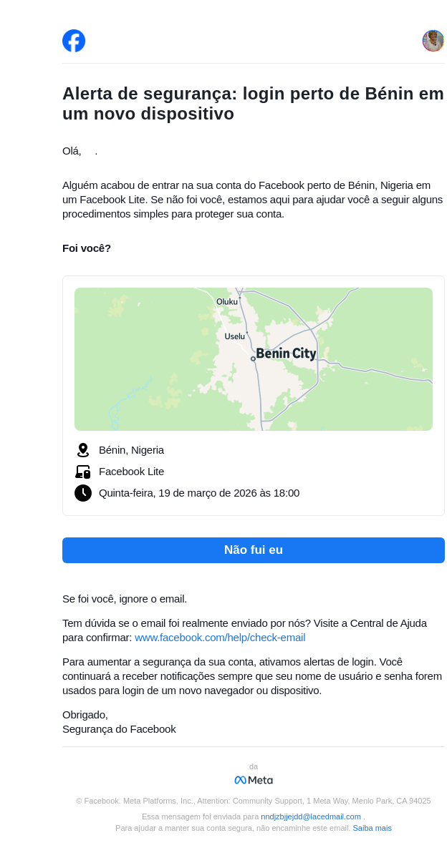Open the facebook.com/help/check-email link
447x868 pixels.
pyautogui.click(x=220, y=638)
